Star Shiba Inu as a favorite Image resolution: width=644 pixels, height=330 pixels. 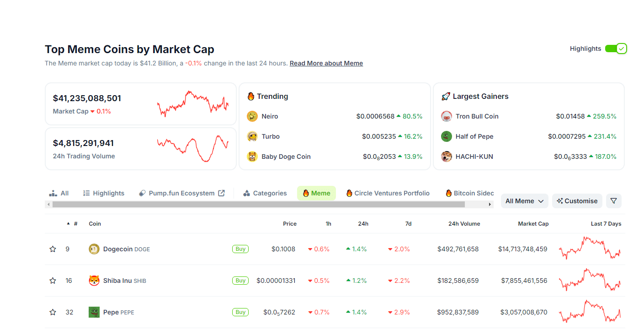[53, 281]
